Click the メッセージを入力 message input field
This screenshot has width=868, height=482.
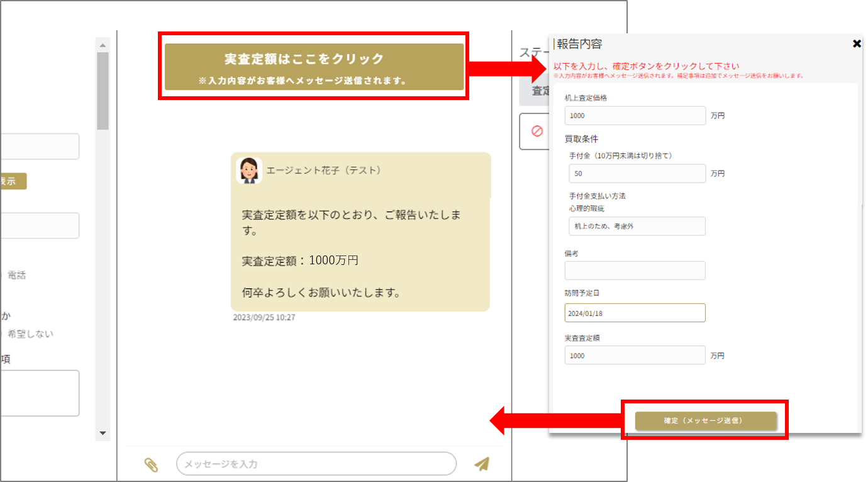pos(316,464)
